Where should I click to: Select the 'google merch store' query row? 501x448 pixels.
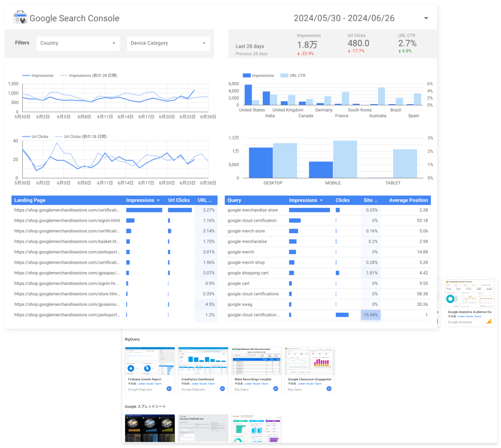[x=328, y=231]
